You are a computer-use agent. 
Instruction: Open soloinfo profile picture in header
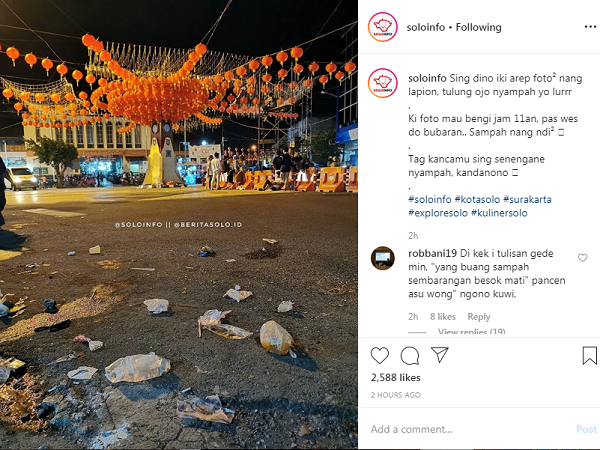[x=383, y=27]
